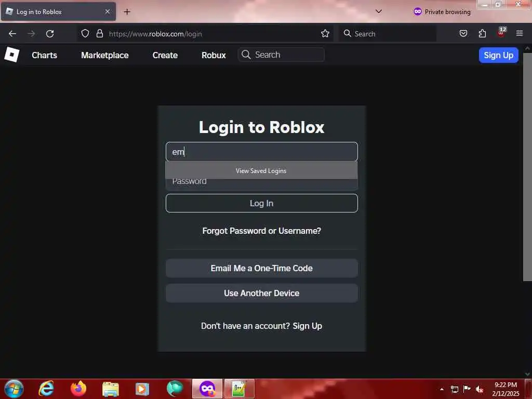The height and width of the screenshot is (399, 532).
Task: Open Forgot Password or Username link
Action: pyautogui.click(x=262, y=231)
